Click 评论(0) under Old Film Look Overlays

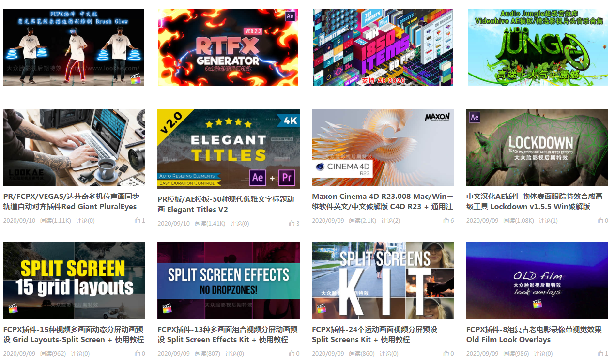click(543, 354)
